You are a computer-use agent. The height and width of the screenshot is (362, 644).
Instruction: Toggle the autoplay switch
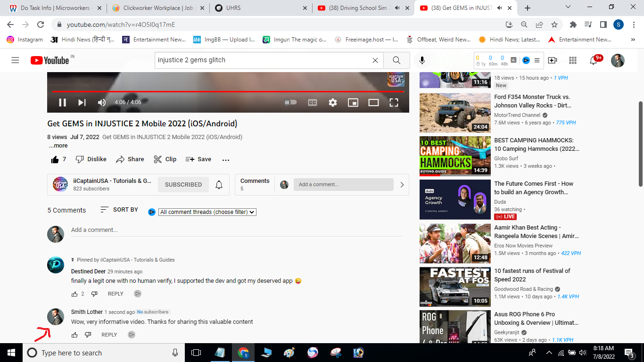pos(290,102)
